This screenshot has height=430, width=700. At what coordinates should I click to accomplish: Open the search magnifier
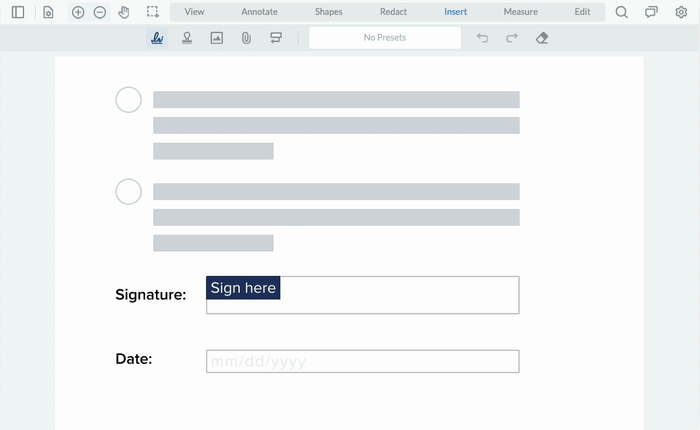point(621,12)
